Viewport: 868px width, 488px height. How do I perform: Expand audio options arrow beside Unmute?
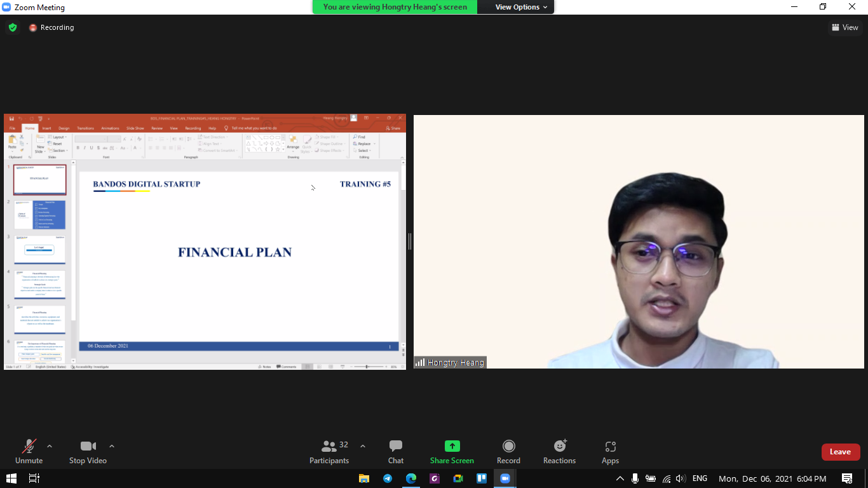(x=50, y=446)
